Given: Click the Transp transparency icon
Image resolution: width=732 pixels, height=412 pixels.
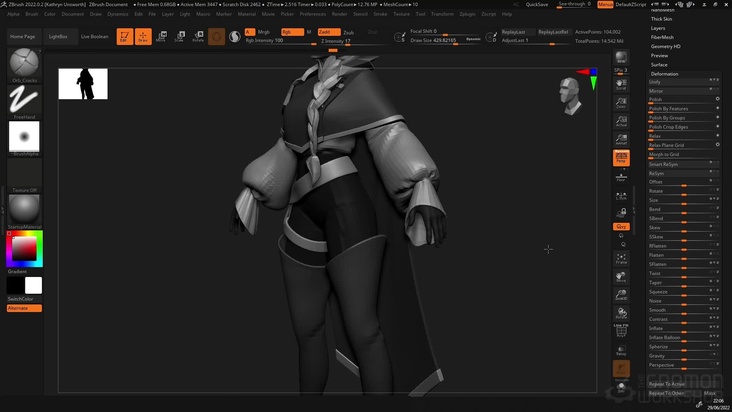Looking at the screenshot, I should pos(621,350).
